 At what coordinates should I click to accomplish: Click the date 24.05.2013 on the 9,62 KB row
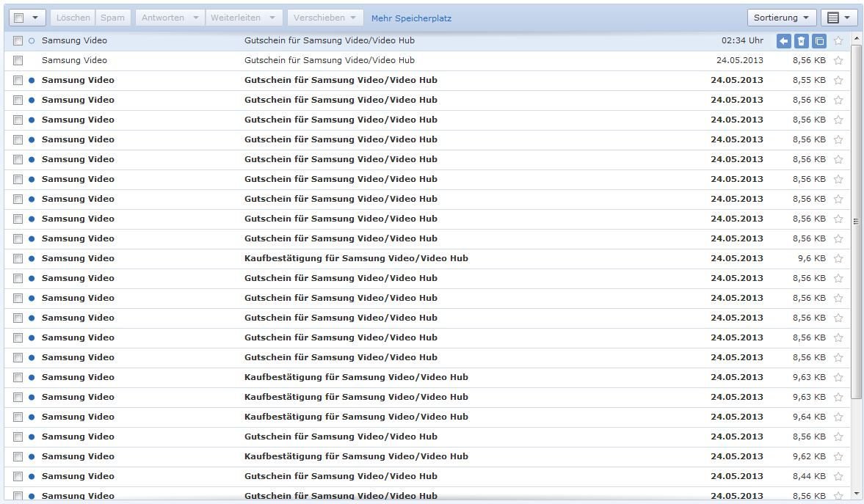point(737,456)
